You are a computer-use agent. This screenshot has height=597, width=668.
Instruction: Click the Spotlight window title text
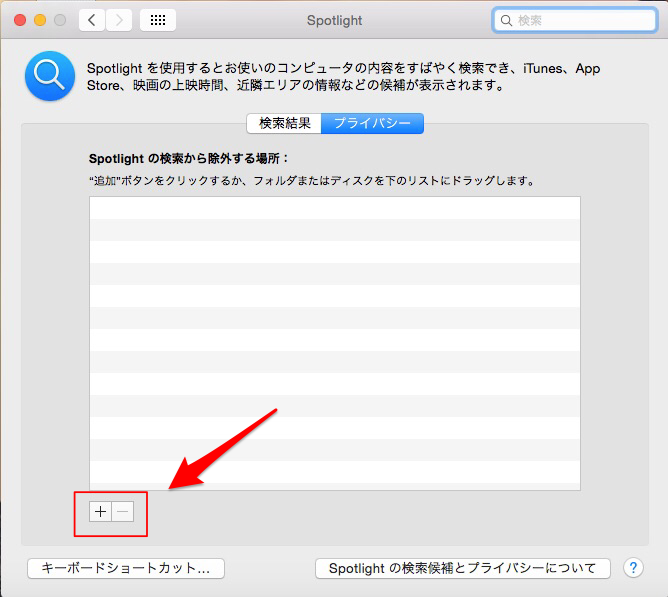(334, 20)
